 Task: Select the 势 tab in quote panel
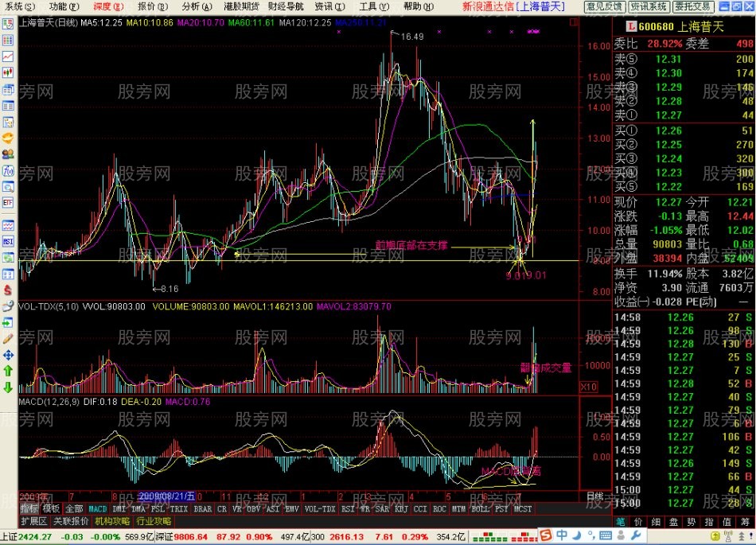pyautogui.click(x=692, y=522)
